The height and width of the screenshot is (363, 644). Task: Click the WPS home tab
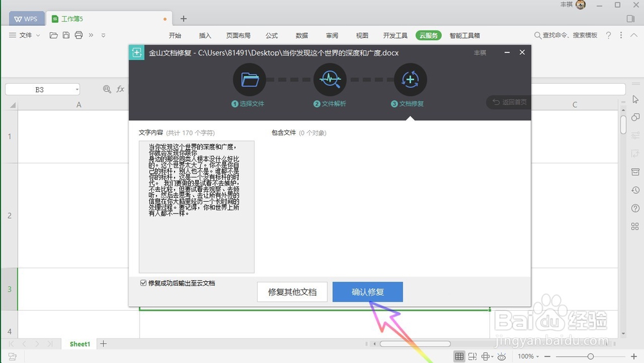[x=26, y=19]
